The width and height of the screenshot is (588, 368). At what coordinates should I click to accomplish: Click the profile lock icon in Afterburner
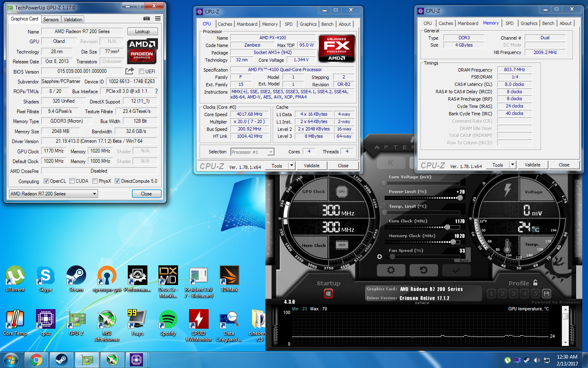point(535,283)
